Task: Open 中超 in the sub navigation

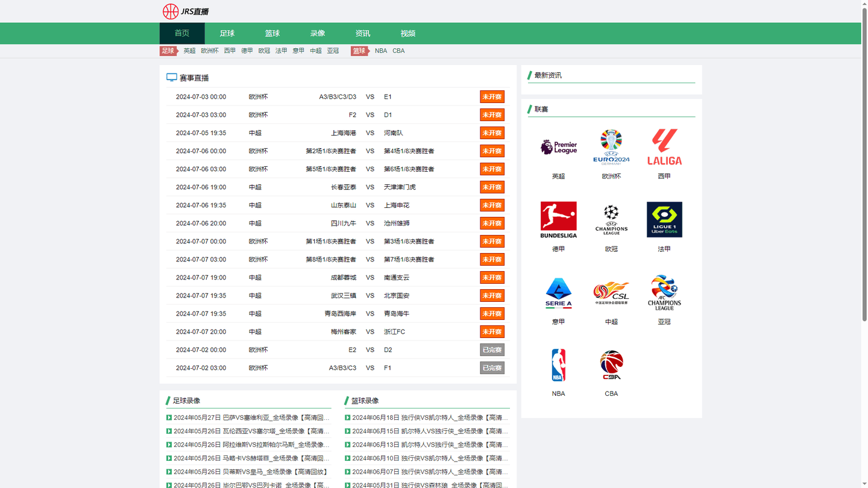Action: [x=316, y=51]
